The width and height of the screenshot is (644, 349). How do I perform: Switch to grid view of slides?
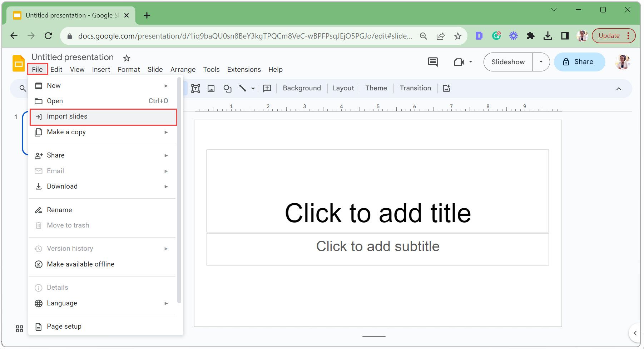[19, 329]
